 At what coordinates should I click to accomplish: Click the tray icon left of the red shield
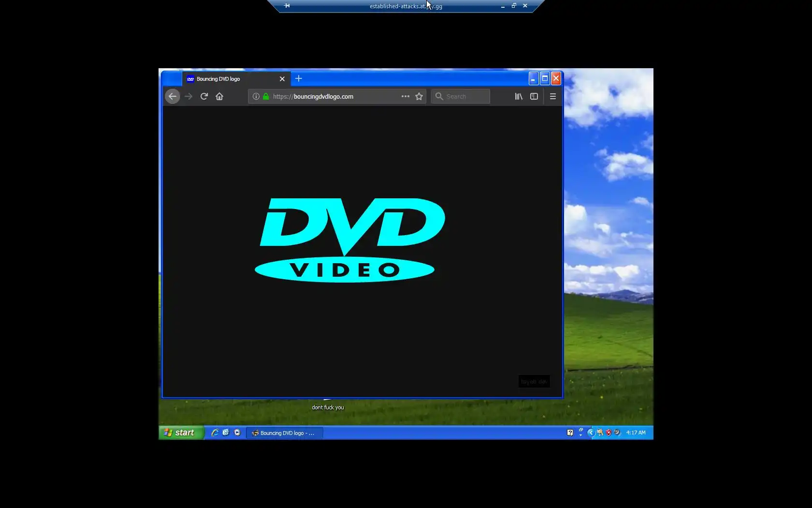pyautogui.click(x=600, y=433)
